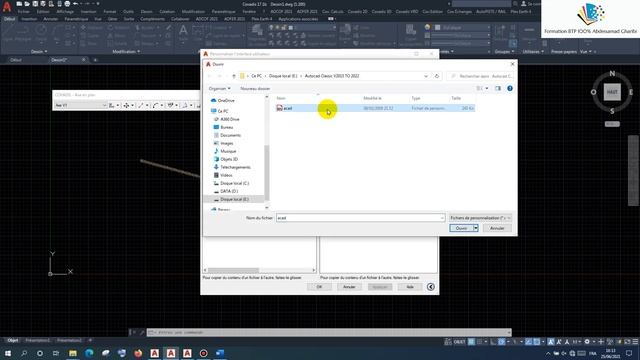
Task: Click Nouveau dossier in Ouvrir dialog
Action: [x=255, y=89]
